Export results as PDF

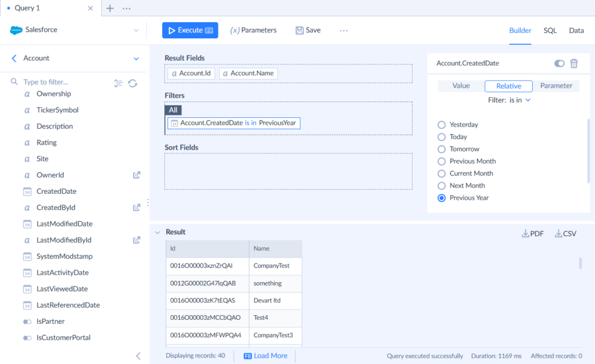[533, 233]
